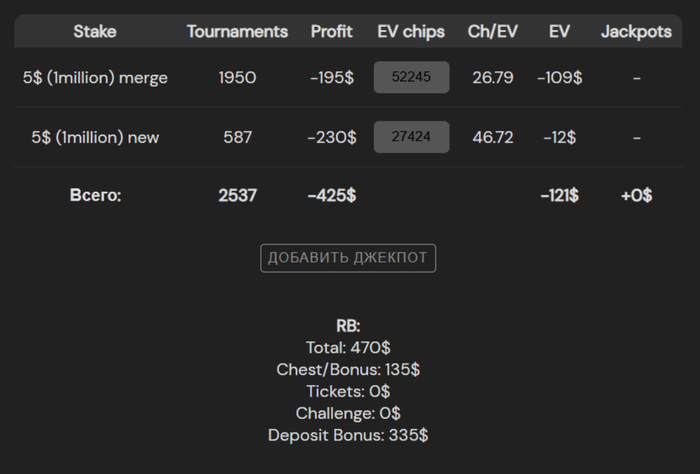Click the Deposit Bonus: 335$ line
Viewport: 700px width, 474px height.
[348, 435]
